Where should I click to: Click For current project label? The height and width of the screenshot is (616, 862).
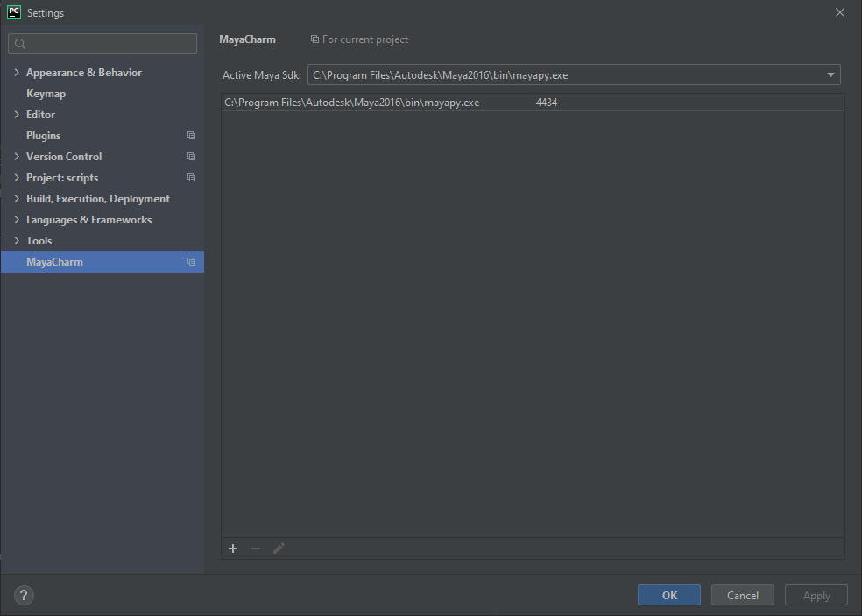tap(365, 39)
